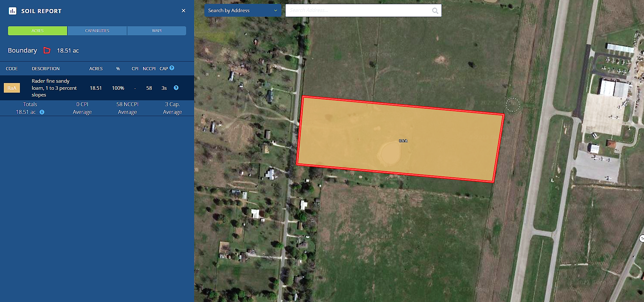Open help icon beside CAP column header
This screenshot has width=644, height=302.
172,68
